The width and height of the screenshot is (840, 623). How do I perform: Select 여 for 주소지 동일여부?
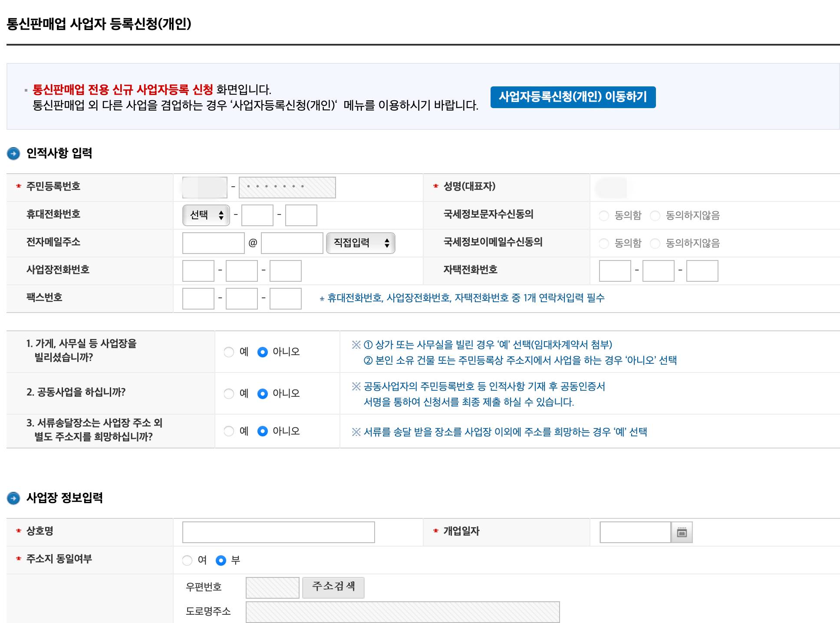tap(187, 560)
